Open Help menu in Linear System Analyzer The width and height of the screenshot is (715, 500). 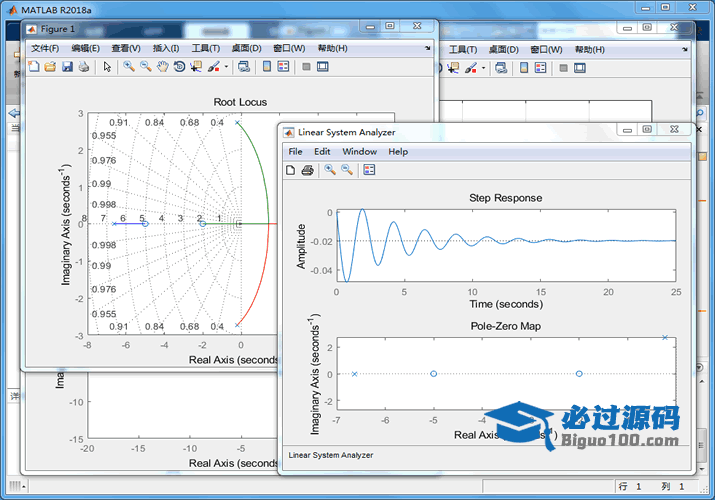(x=398, y=152)
